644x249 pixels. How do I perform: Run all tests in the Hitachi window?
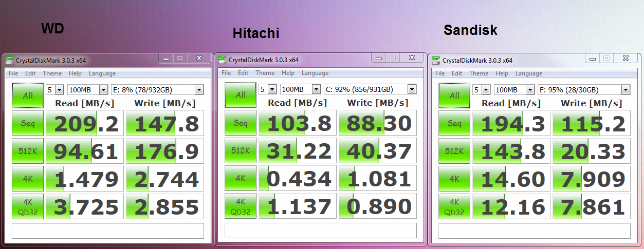(x=241, y=95)
